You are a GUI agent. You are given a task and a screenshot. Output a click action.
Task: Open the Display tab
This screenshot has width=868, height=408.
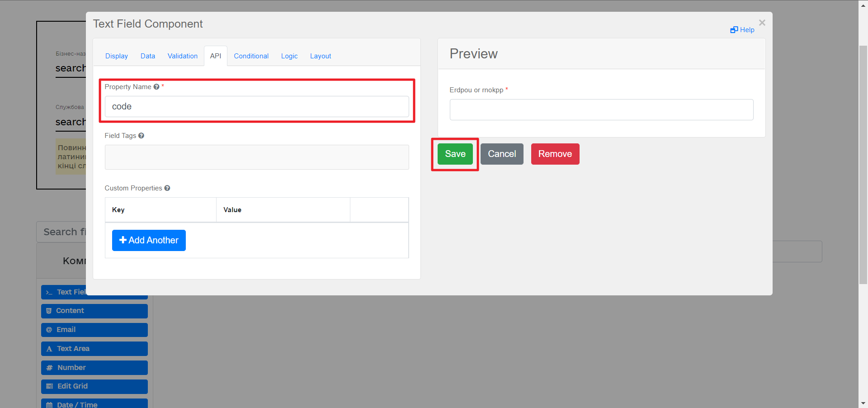(116, 56)
